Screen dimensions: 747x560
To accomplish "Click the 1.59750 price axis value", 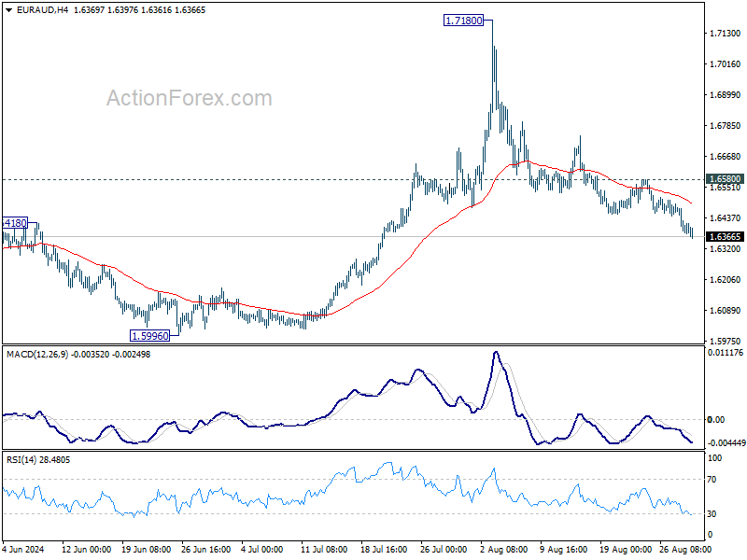I will [x=726, y=341].
